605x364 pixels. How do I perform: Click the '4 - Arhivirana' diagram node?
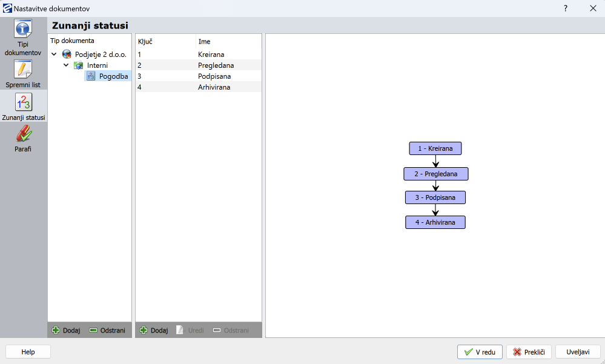coord(435,222)
